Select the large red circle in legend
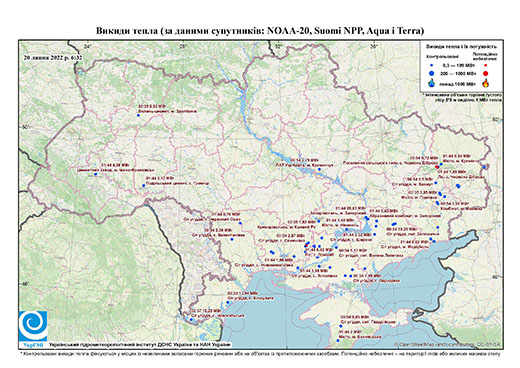Image resolution: width=520 pixels, height=368 pixels. pos(486,73)
